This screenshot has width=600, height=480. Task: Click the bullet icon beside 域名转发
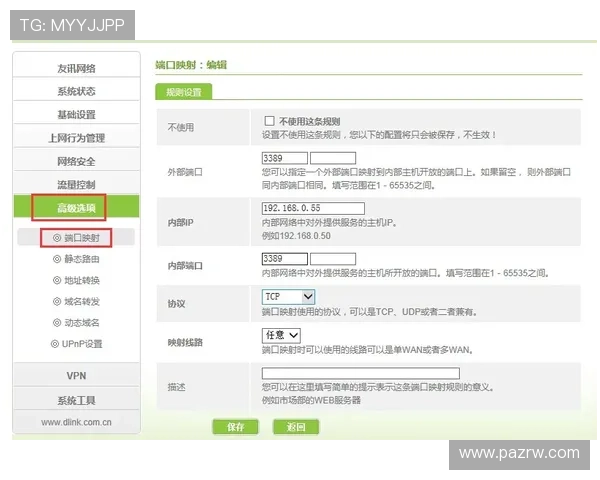point(57,301)
